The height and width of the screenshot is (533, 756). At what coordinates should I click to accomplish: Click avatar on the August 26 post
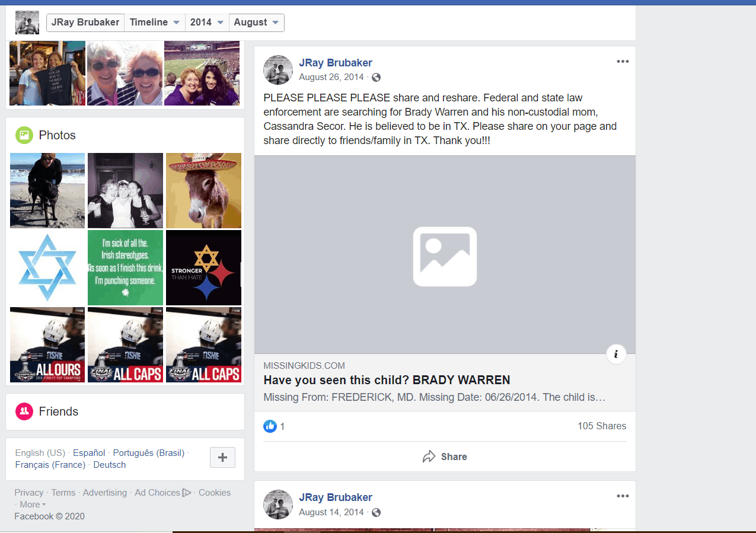click(x=278, y=70)
